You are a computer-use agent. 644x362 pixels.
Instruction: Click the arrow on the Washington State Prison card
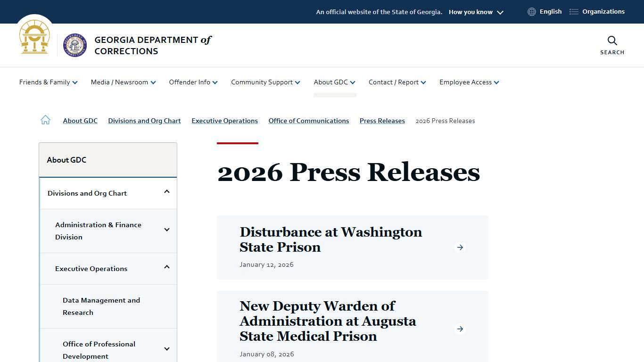point(460,247)
